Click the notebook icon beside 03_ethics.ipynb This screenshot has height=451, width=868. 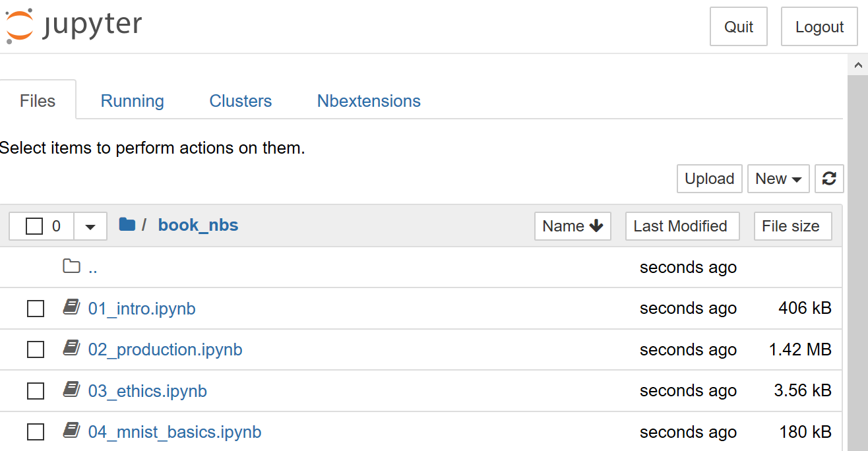click(71, 390)
